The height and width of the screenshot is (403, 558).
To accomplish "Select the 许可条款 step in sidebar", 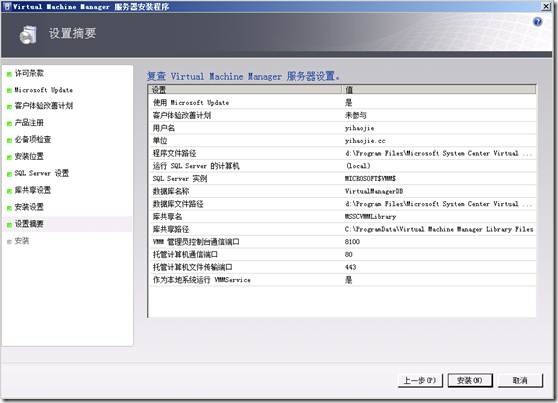I will coord(29,73).
